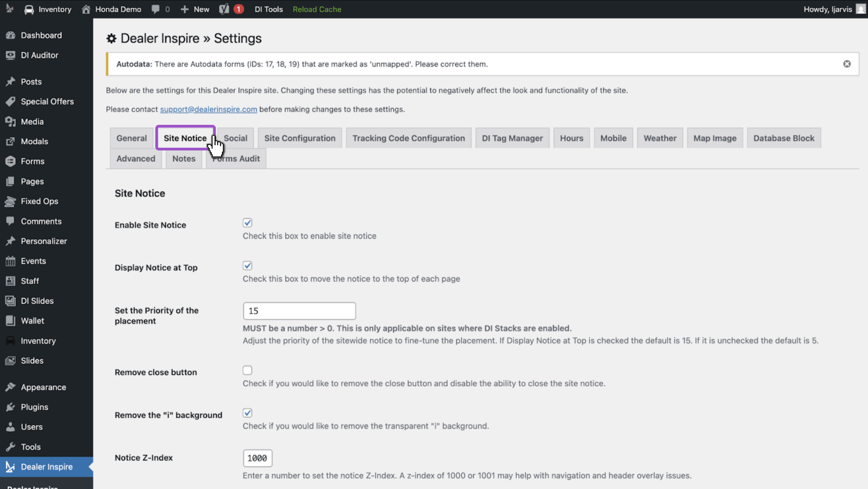Click the Slides image icon
Screen dimensions: 868x489
pyautogui.click(x=11, y=360)
